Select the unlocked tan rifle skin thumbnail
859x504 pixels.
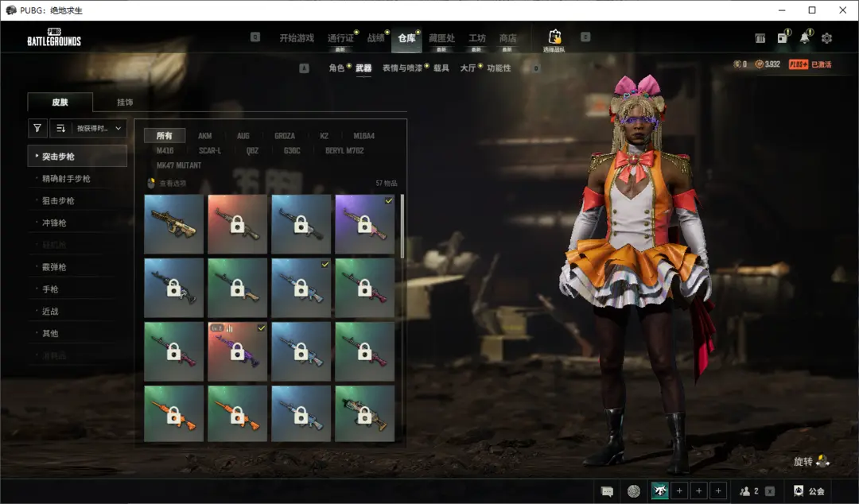[173, 224]
